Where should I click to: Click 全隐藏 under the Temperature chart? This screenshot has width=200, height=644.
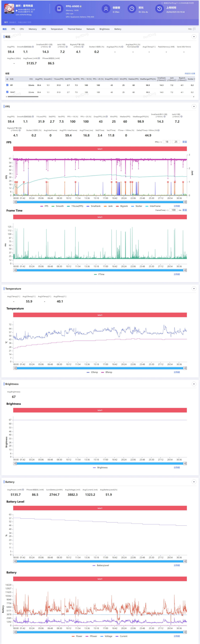177,372
